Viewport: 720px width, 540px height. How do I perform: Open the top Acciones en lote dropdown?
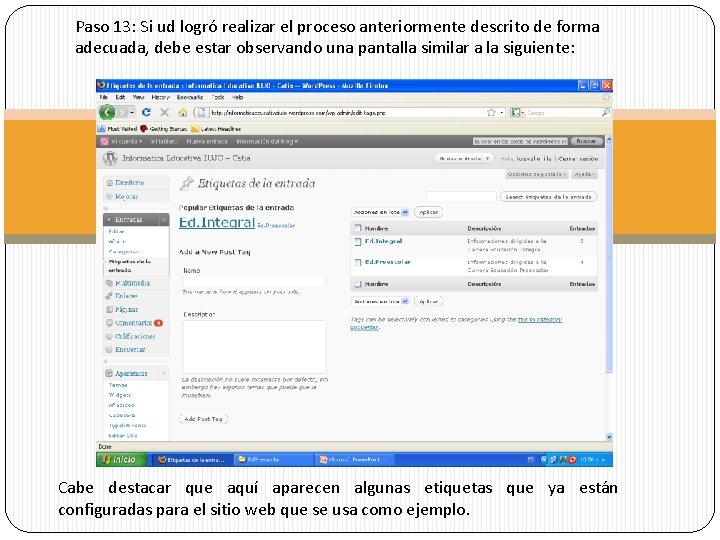(380, 212)
